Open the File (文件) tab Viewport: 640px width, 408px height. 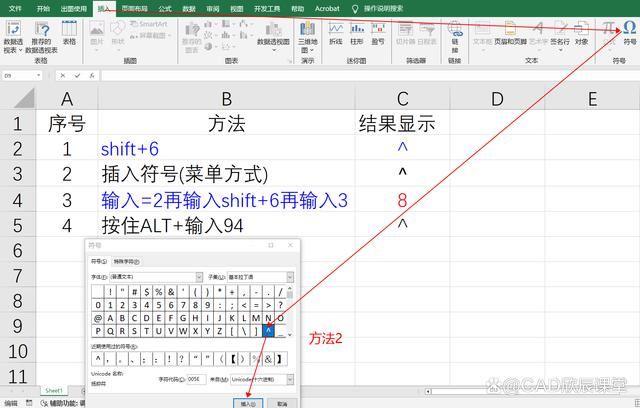[15, 8]
